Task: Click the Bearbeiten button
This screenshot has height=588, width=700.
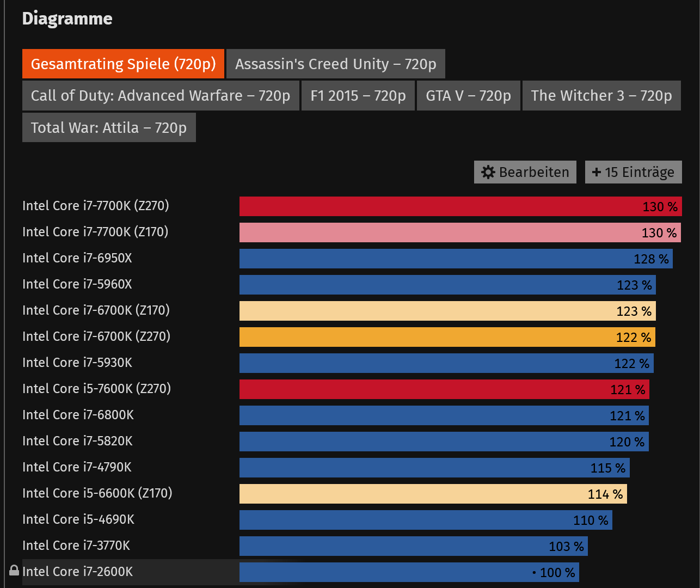Action: coord(525,172)
